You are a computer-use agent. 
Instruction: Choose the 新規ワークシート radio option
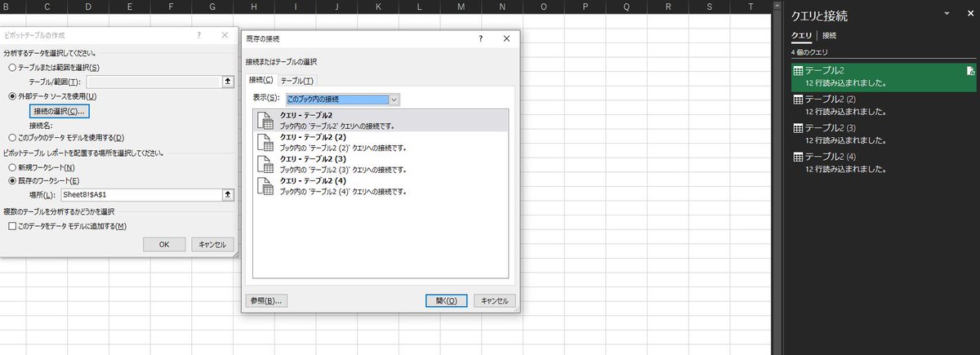pos(12,167)
